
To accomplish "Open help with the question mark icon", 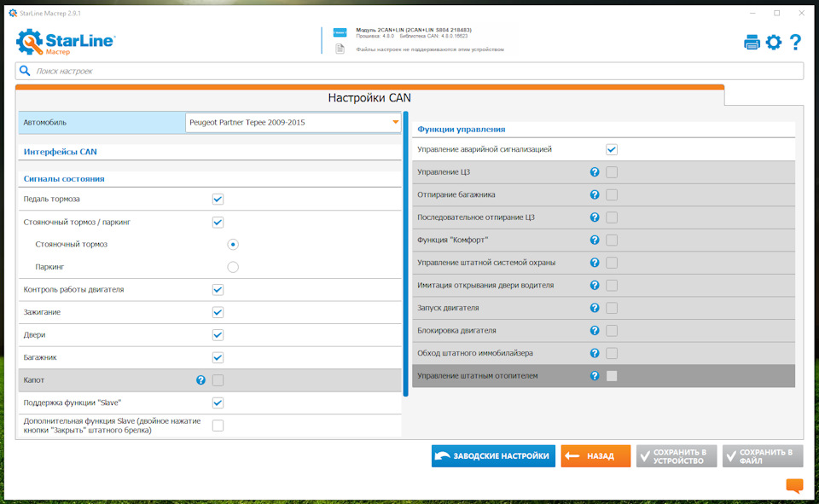I will 795,43.
